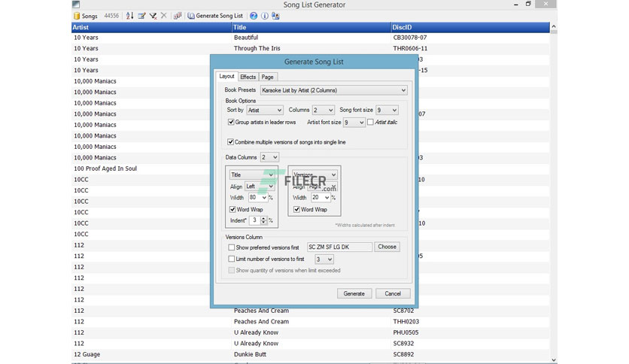Enable Show preferred versions first
Image resolution: width=629 pixels, height=364 pixels.
(x=232, y=247)
